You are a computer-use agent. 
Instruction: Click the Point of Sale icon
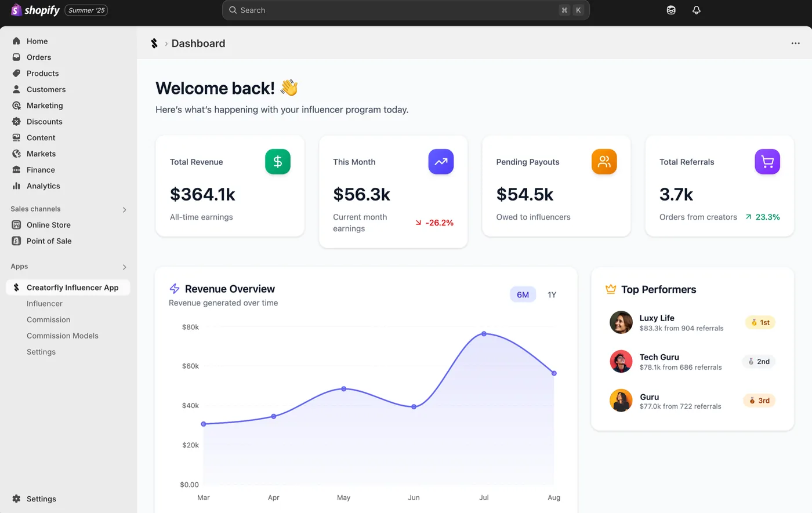(x=16, y=241)
